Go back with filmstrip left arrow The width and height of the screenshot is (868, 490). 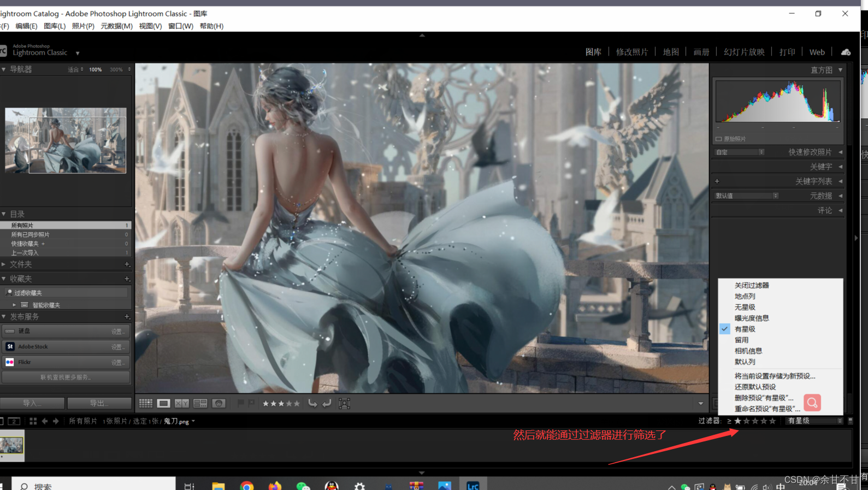click(45, 421)
